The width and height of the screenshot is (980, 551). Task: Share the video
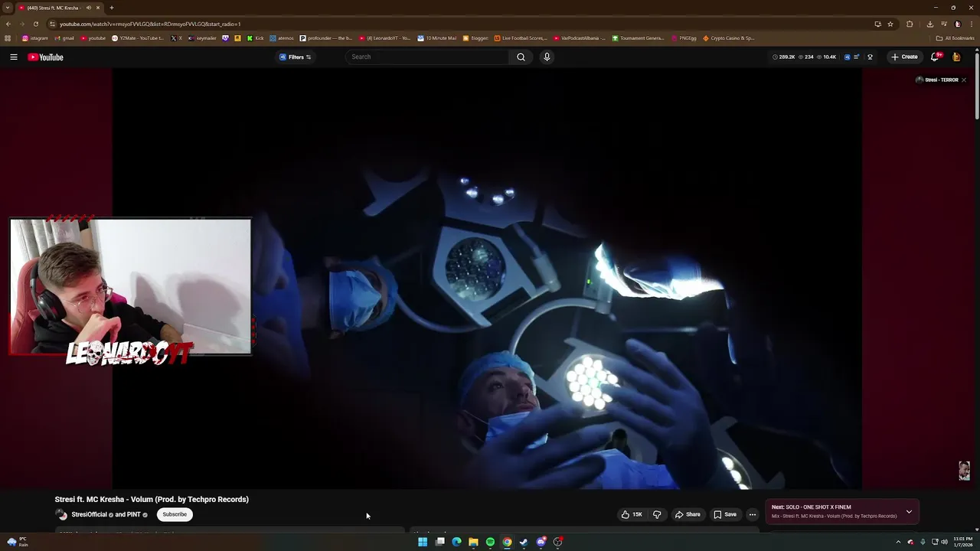coord(688,514)
